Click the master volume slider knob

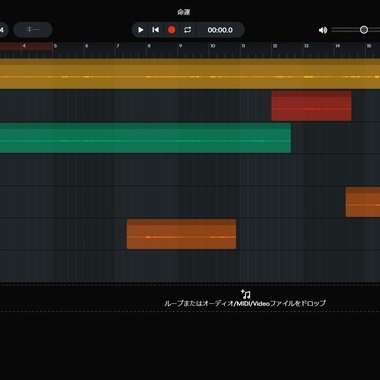click(364, 30)
